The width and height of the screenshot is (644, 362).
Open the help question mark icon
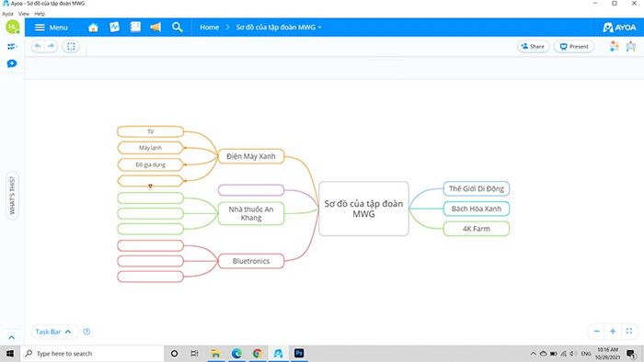click(86, 332)
